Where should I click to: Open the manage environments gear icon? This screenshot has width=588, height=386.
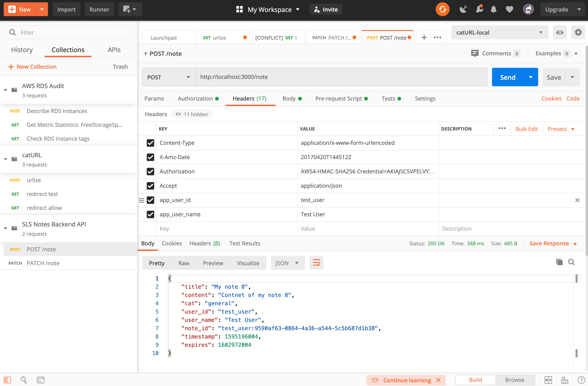[578, 32]
